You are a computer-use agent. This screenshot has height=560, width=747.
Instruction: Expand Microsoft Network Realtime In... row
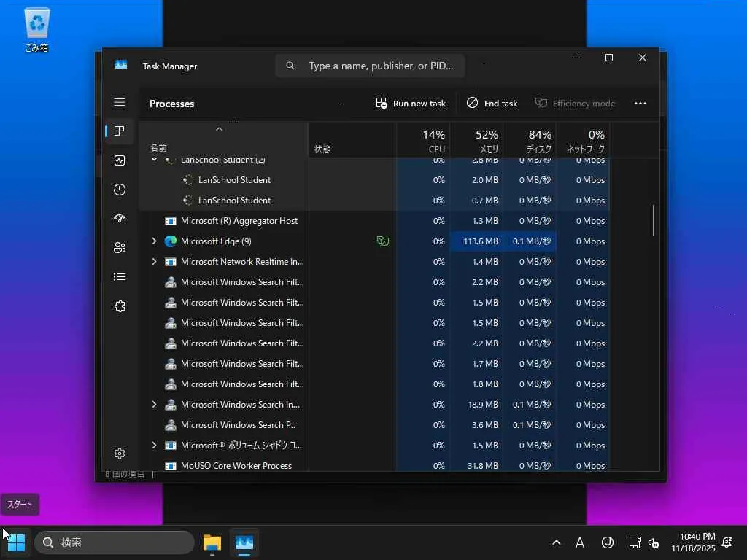[154, 262]
